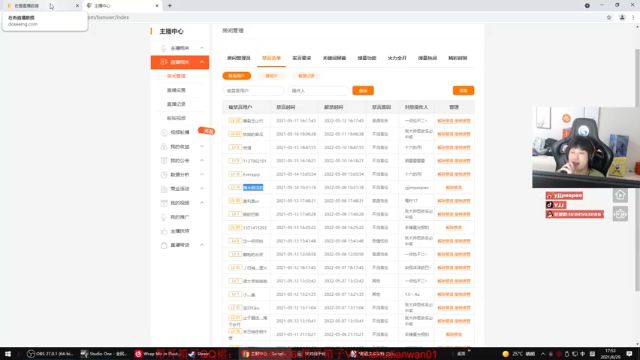Show hidden system tray icons chevron
The image size is (640, 360).
pos(543,354)
